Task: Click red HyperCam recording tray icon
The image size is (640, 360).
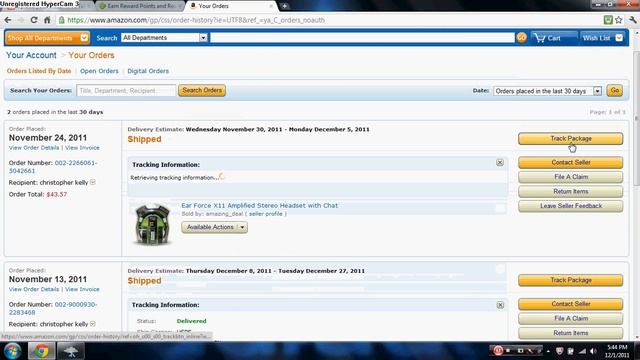Action: 498,351
